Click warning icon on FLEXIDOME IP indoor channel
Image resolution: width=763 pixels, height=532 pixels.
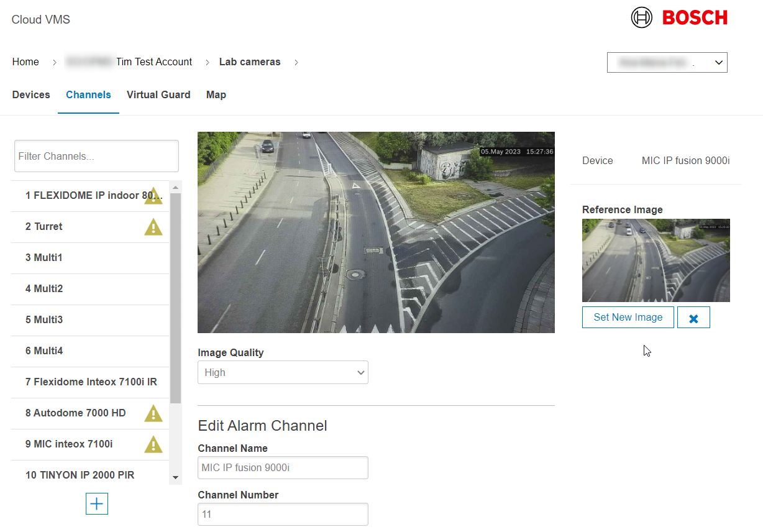tap(153, 196)
